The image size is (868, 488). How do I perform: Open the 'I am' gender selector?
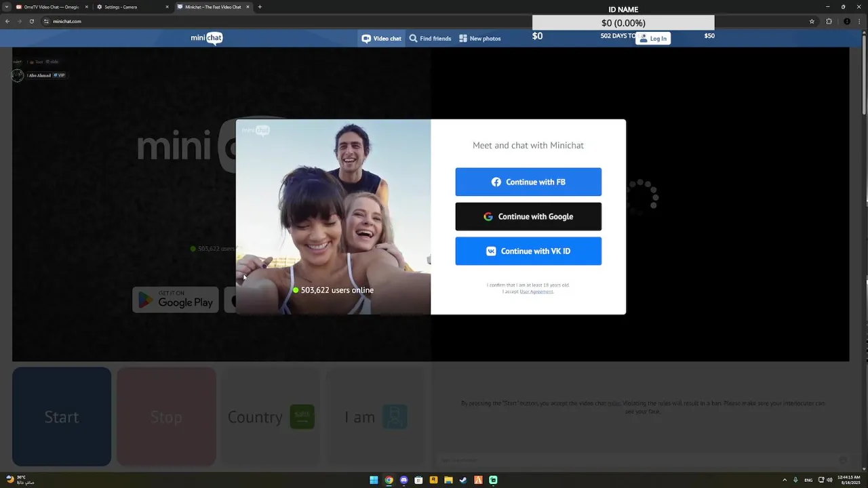coord(375,417)
